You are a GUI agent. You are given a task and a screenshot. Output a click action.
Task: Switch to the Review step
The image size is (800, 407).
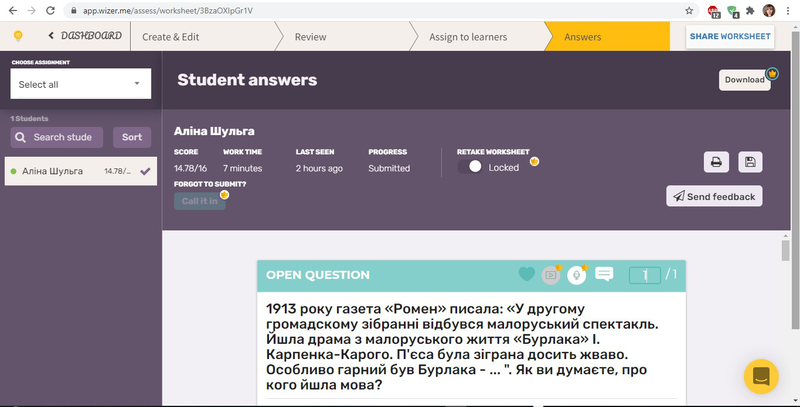coord(310,37)
